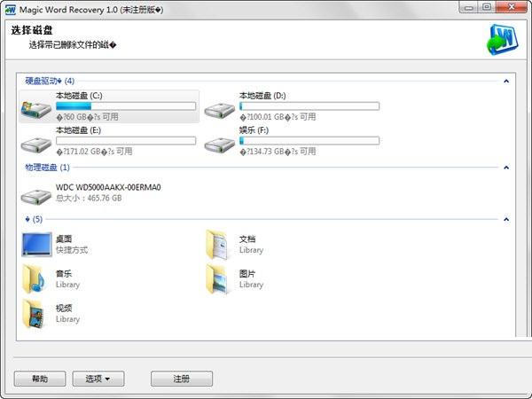This screenshot has height=399, width=532.
Task: Select the WDC WD5000AAKX physical disk icon
Action: pyautogui.click(x=36, y=196)
